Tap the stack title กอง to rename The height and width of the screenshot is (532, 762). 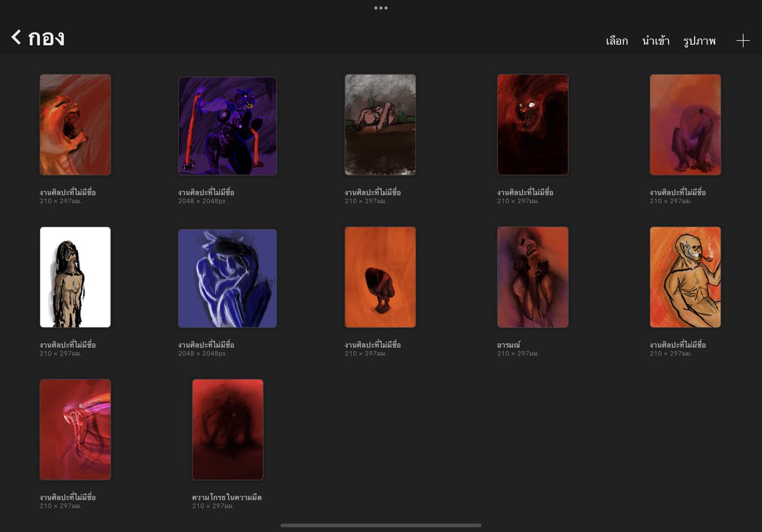point(46,37)
